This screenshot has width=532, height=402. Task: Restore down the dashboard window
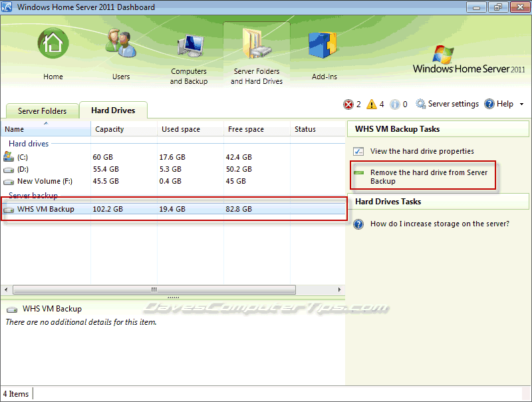[x=497, y=7]
